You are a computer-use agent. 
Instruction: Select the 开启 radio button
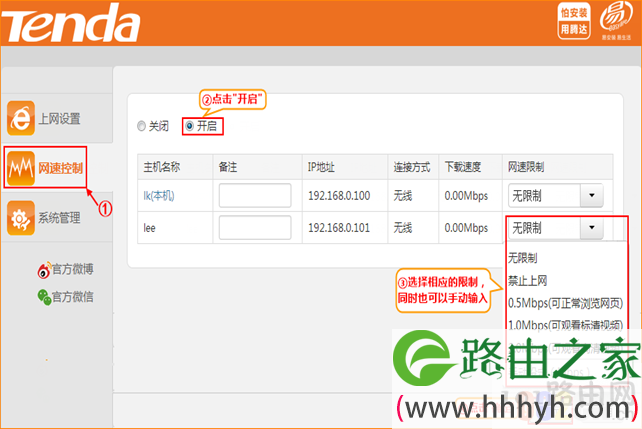point(189,126)
